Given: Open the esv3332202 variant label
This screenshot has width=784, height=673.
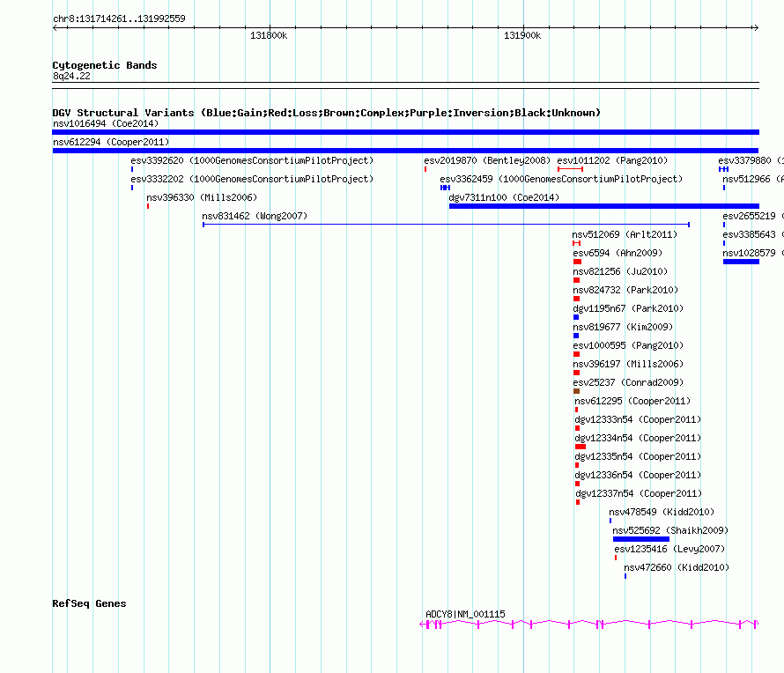Looking at the screenshot, I should pos(252,179).
